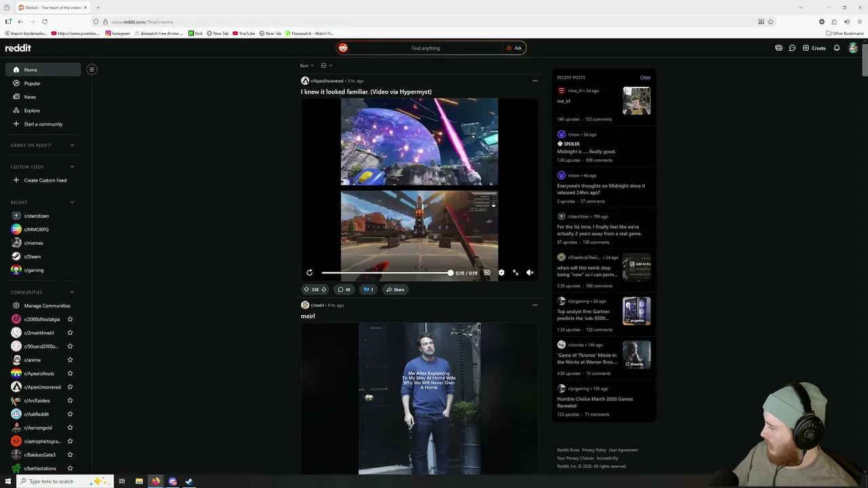Open the me_irl recent post thumbnail
This screenshot has height=488, width=868.
point(637,101)
